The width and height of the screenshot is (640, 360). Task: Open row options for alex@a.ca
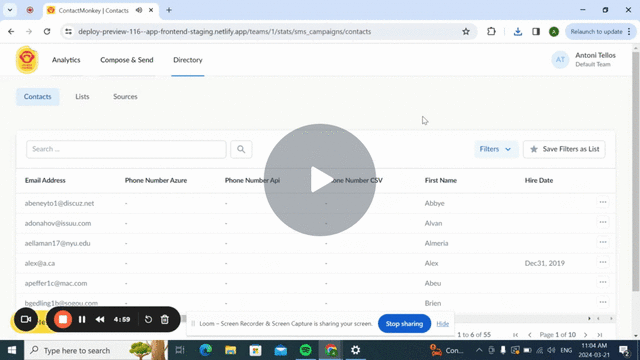pos(603,262)
